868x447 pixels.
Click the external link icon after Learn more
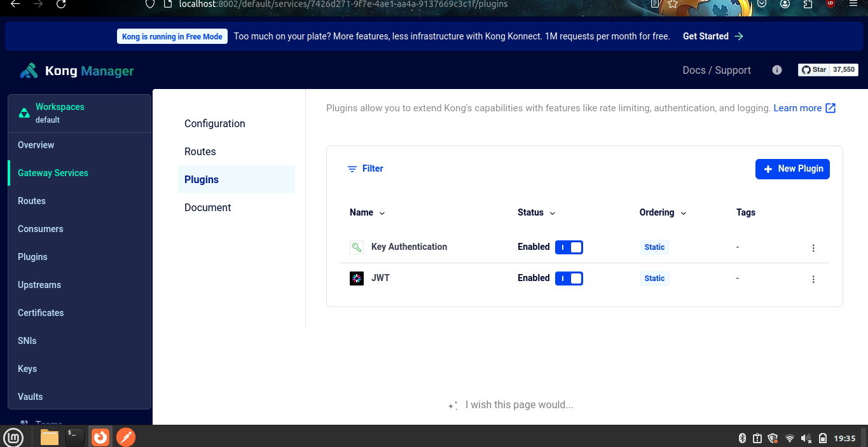(830, 108)
